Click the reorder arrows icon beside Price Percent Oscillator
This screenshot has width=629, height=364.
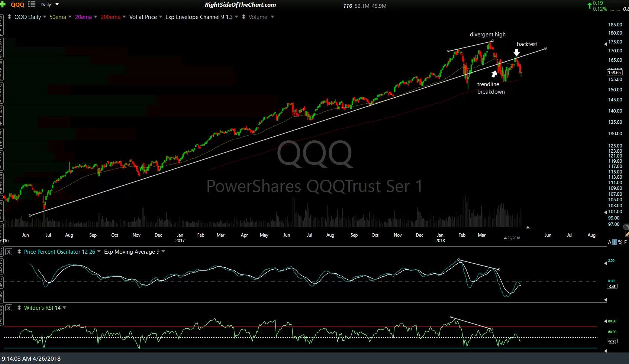click(x=19, y=251)
